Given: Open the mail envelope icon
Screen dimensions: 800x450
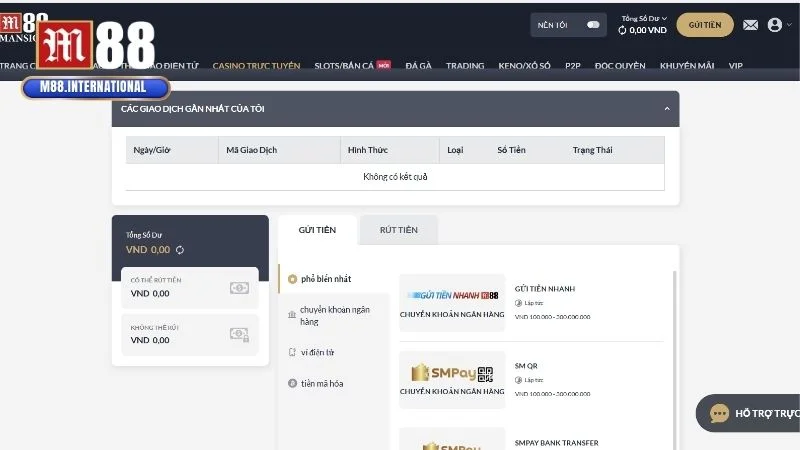Looking at the screenshot, I should point(750,25).
